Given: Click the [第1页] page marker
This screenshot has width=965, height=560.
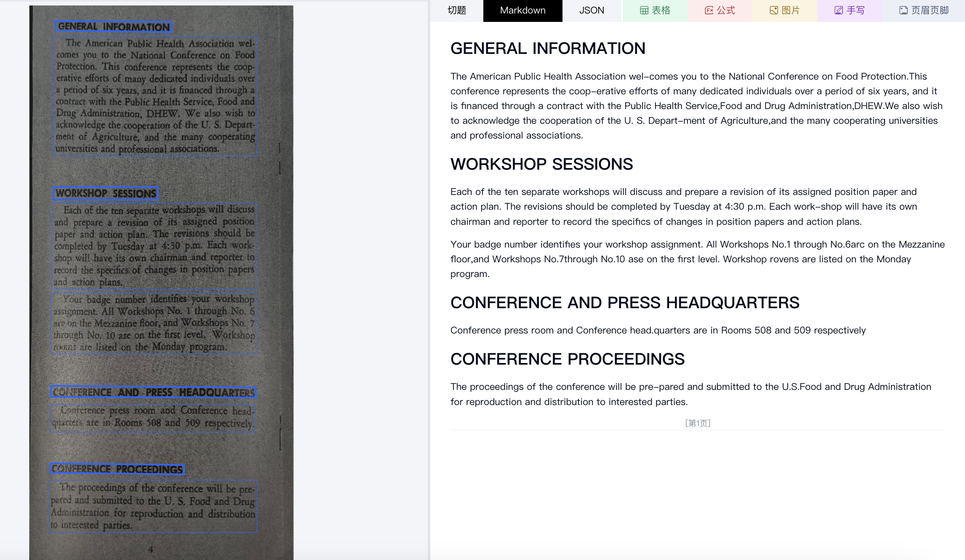Looking at the screenshot, I should pyautogui.click(x=698, y=423).
